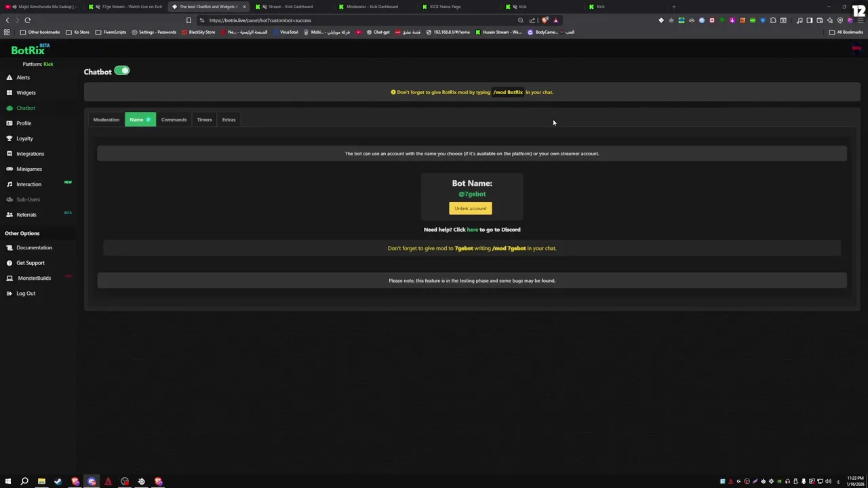Click the @7gebot bot name
Image resolution: width=868 pixels, height=488 pixels.
tap(472, 194)
